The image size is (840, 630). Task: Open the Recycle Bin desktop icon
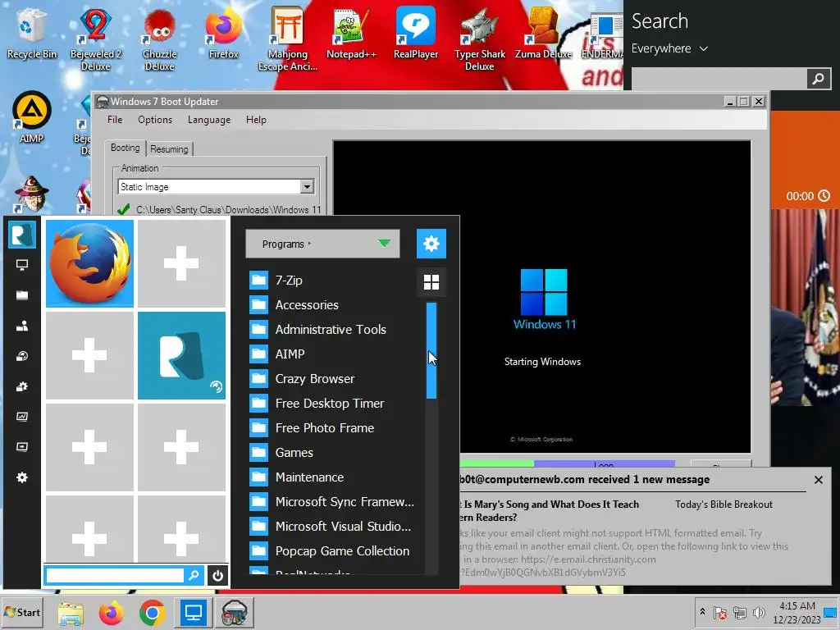[x=32, y=33]
